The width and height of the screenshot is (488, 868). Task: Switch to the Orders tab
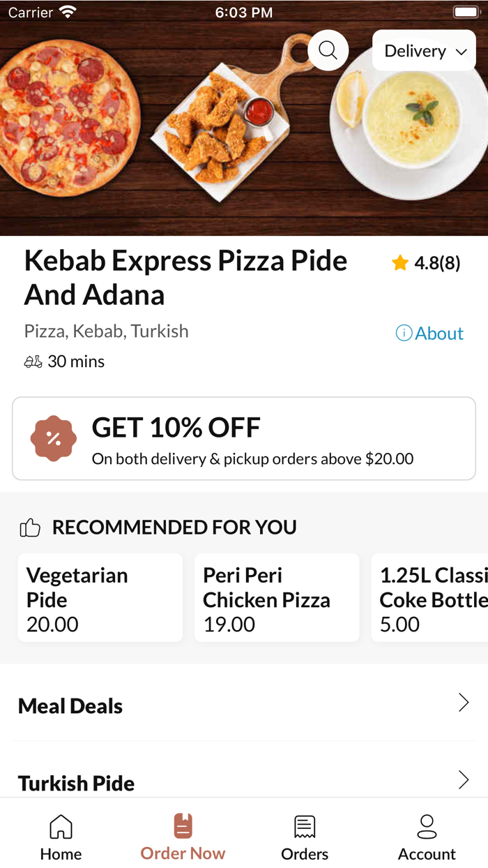[305, 836]
